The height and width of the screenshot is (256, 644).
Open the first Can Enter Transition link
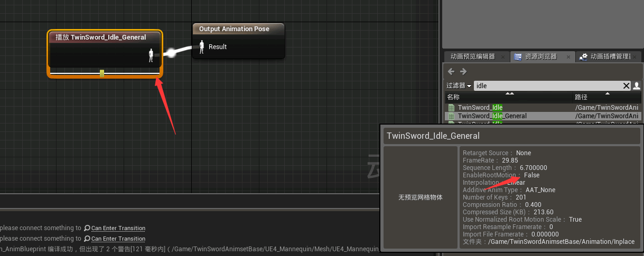(x=118, y=228)
